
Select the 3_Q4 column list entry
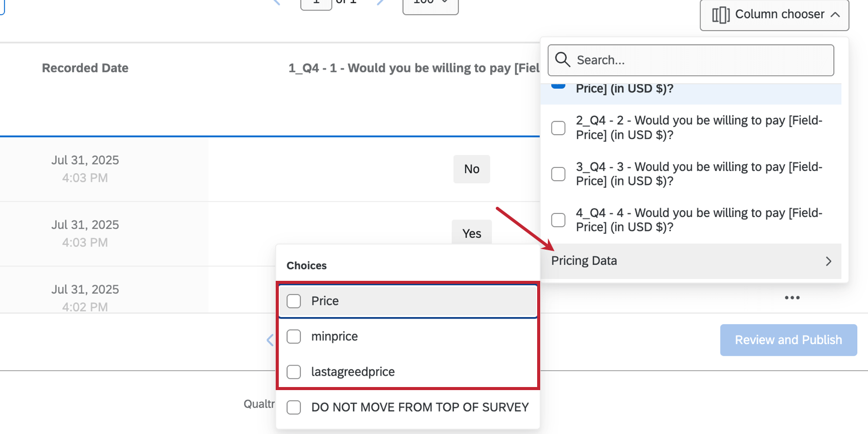pyautogui.click(x=698, y=174)
